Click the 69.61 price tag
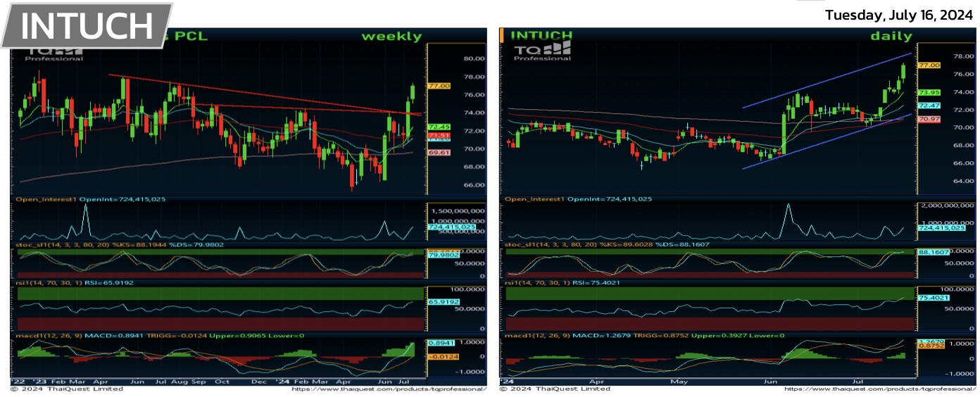 tap(439, 152)
